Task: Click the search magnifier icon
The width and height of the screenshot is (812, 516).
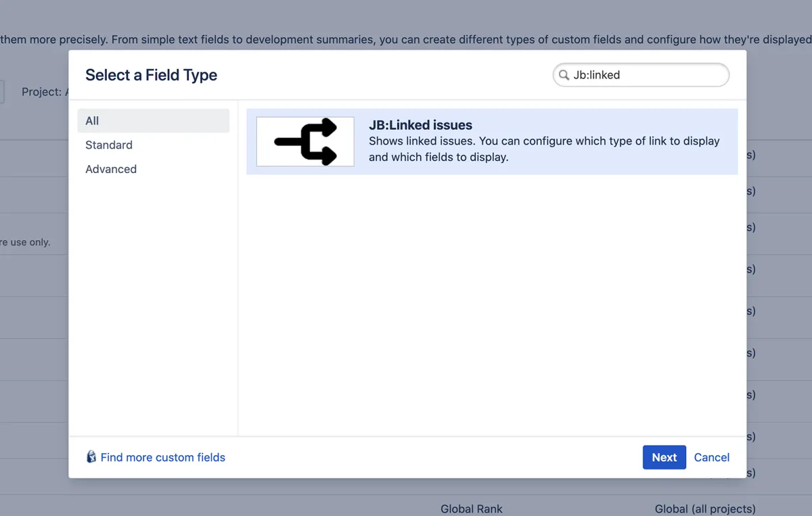Action: (563, 75)
